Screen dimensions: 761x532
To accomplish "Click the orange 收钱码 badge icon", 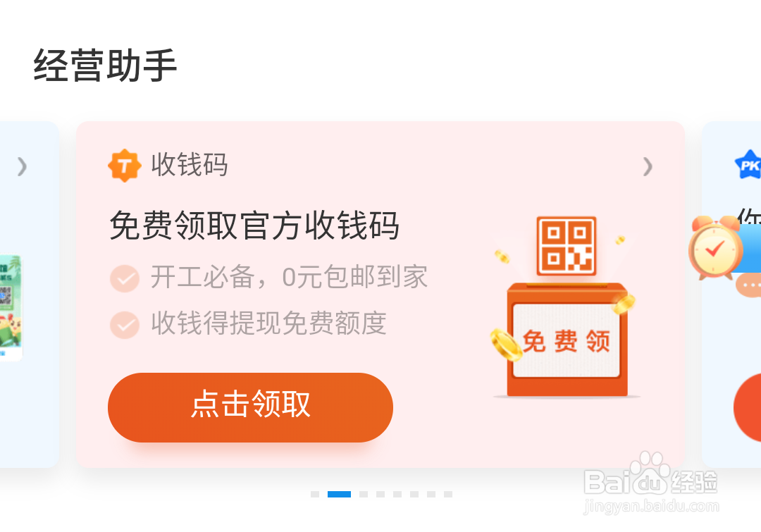I will [x=125, y=166].
